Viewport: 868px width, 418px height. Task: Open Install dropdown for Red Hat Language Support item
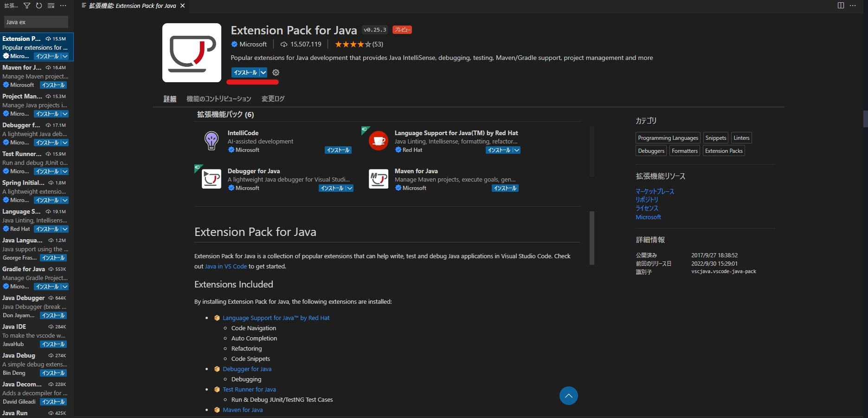tap(64, 229)
